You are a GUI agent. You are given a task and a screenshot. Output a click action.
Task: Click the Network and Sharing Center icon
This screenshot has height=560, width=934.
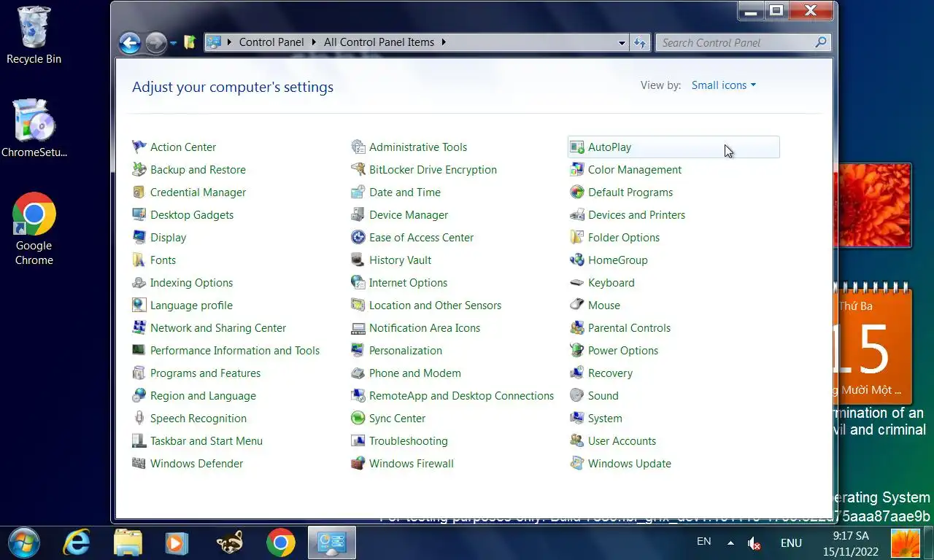click(139, 328)
